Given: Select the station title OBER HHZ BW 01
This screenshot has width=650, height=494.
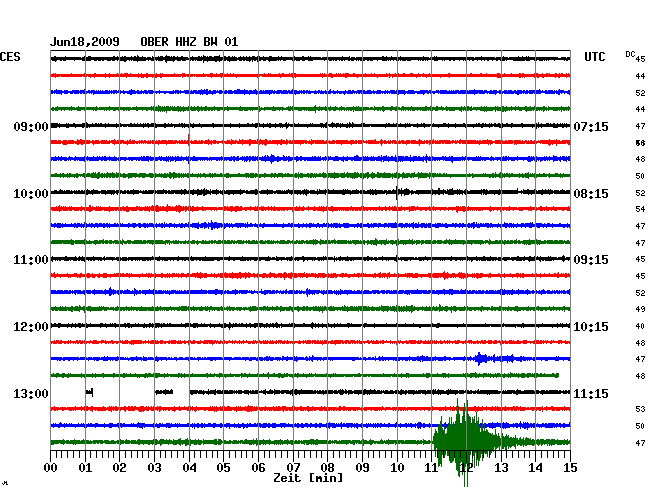Looking at the screenshot, I should pos(189,42).
